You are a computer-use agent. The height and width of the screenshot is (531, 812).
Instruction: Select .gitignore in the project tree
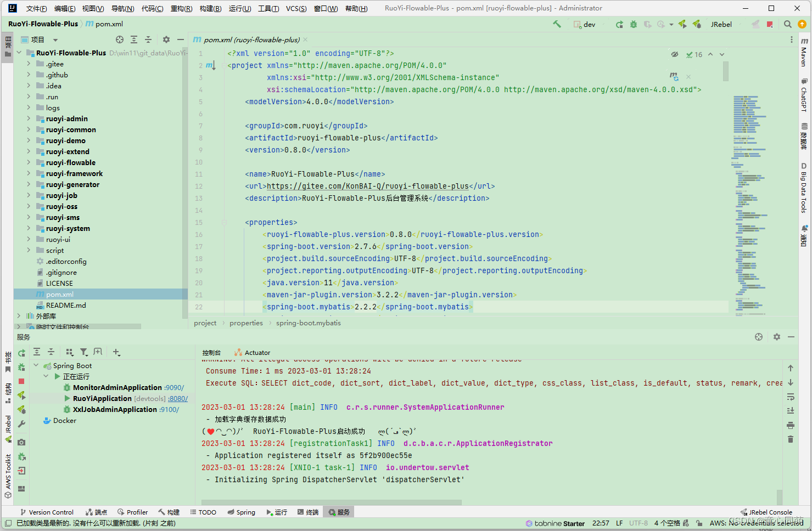pos(61,272)
